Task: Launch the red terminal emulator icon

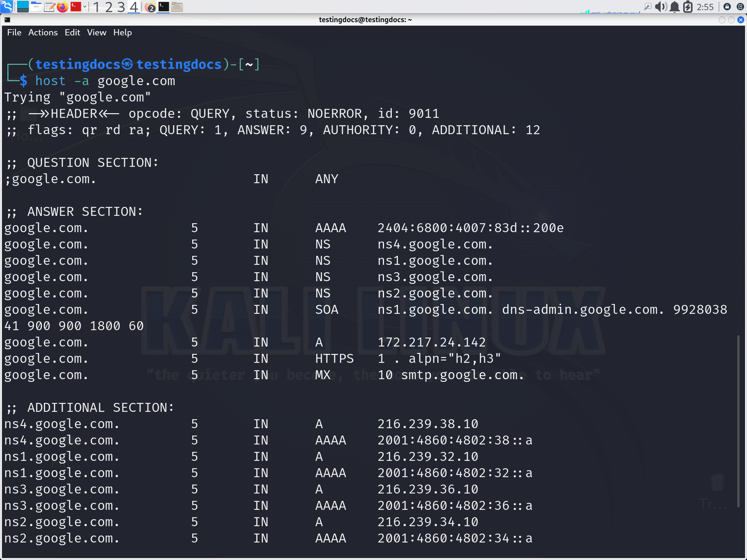Action: click(x=75, y=7)
